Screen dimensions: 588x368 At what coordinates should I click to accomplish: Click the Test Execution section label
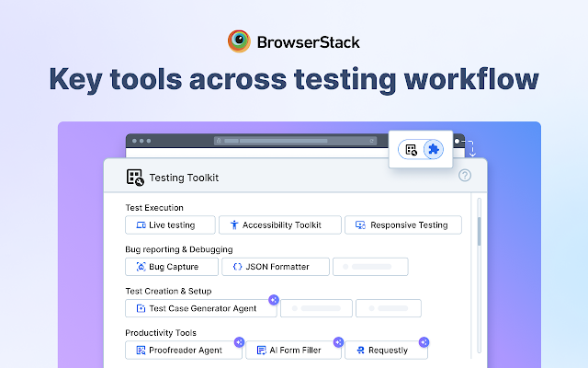tap(154, 208)
